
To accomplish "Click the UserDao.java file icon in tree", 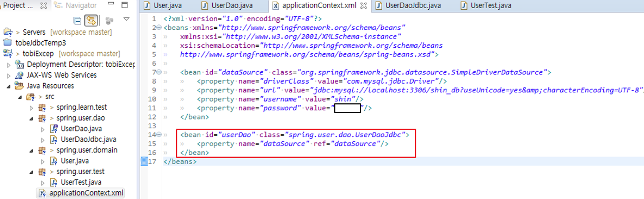I will [x=54, y=129].
